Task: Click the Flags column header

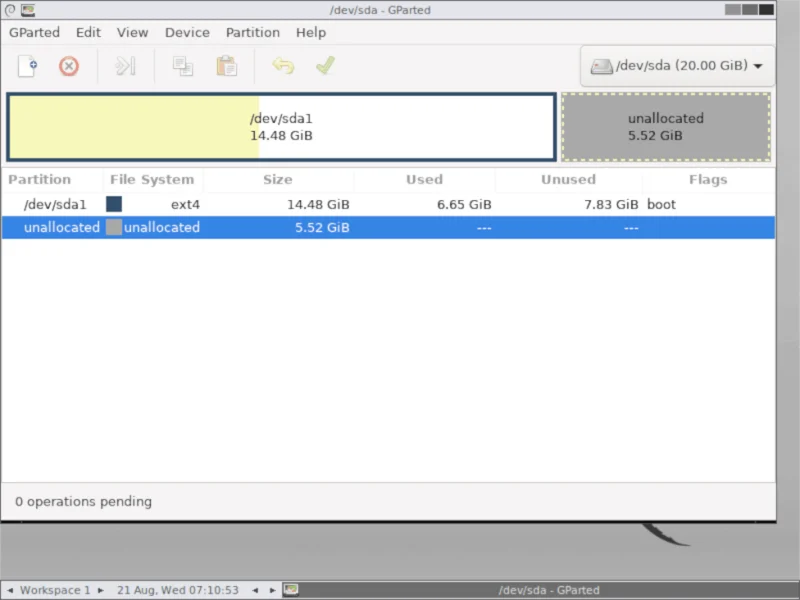Action: click(708, 180)
